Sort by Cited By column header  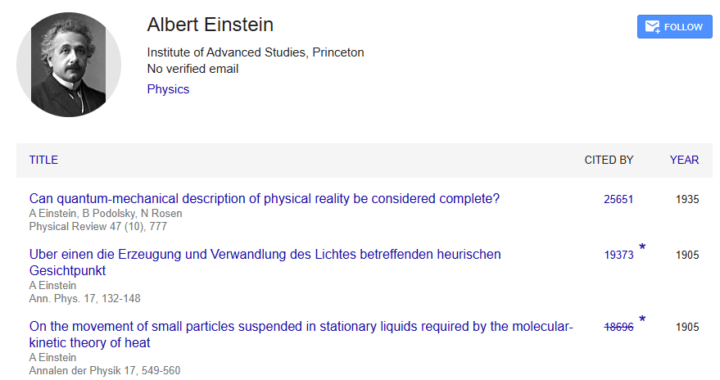coord(609,160)
